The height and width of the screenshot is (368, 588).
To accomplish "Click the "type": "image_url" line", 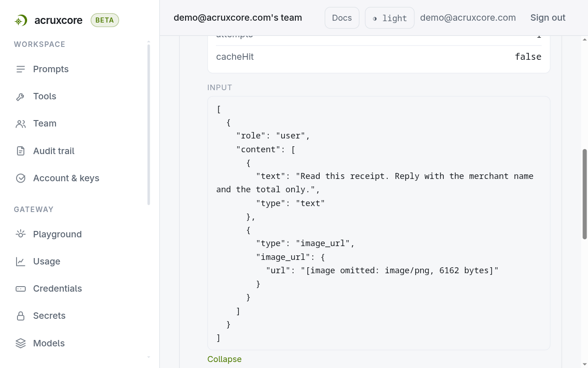I will point(305,243).
